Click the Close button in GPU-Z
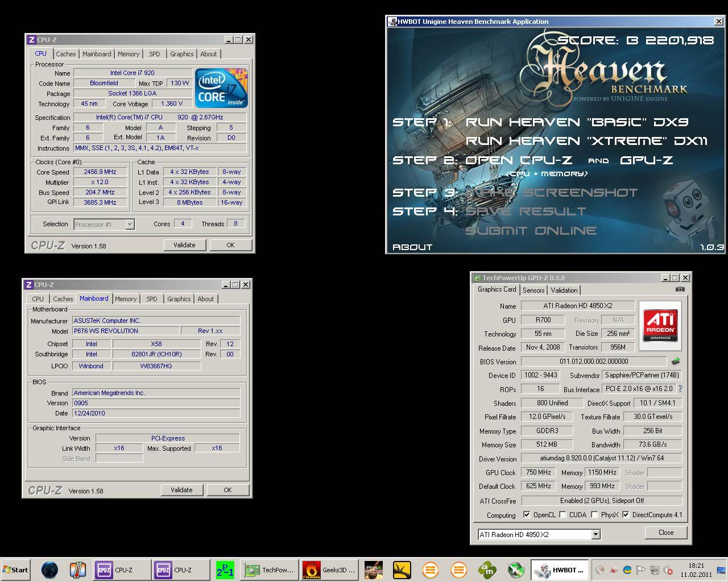 pos(666,533)
